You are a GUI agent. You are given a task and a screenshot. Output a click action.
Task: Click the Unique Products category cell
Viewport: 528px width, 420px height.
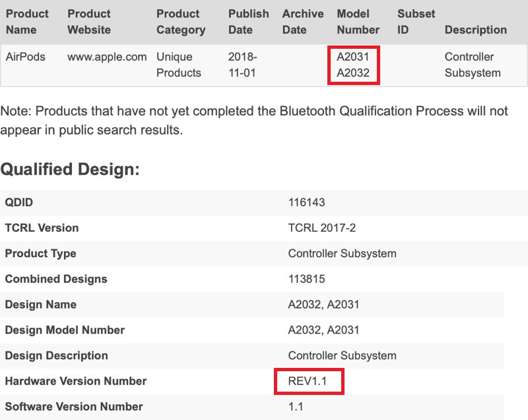pos(179,65)
